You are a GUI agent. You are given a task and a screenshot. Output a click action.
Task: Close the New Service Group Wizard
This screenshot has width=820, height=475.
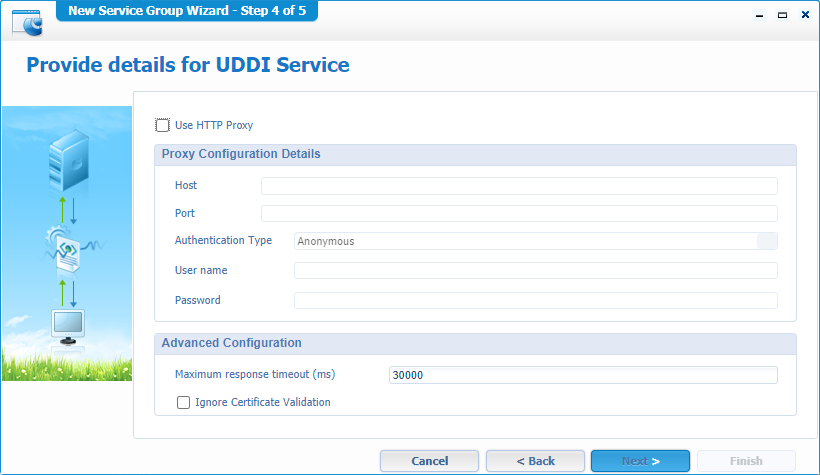(x=805, y=15)
